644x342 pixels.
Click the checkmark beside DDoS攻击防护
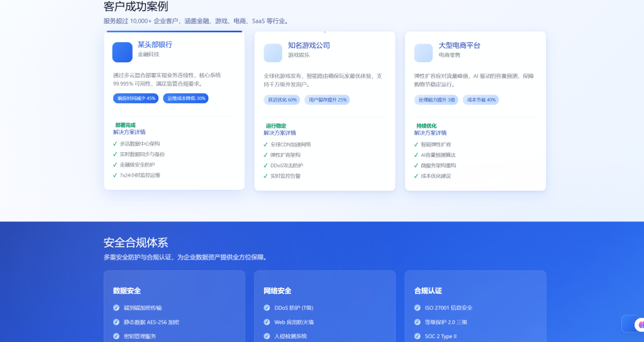pos(266,165)
